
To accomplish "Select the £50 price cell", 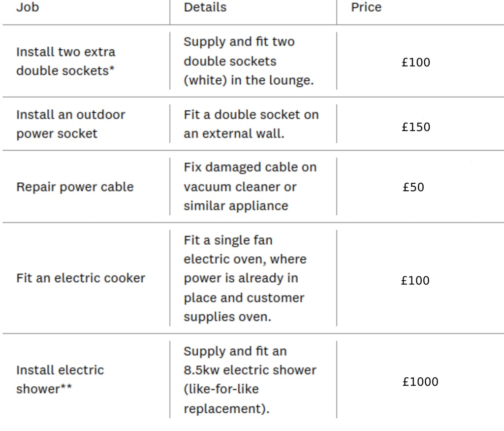I will click(413, 187).
